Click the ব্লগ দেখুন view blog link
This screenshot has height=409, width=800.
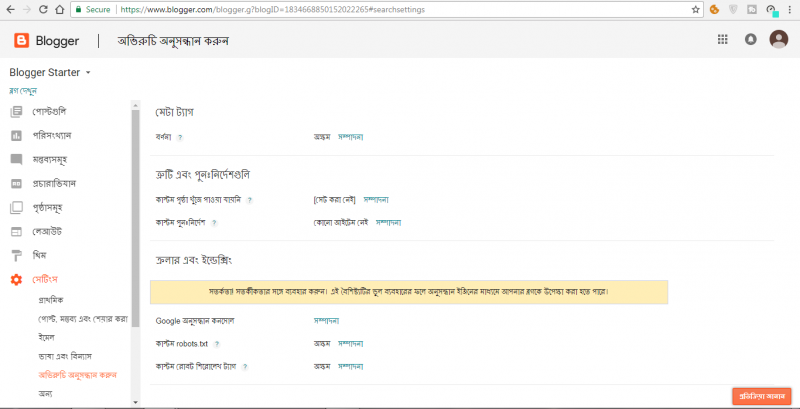click(23, 91)
